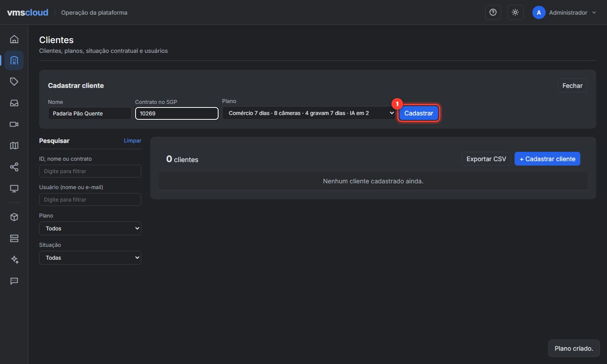This screenshot has height=364, width=607.
Task: Click the + Cadastrar cliente button
Action: (547, 159)
